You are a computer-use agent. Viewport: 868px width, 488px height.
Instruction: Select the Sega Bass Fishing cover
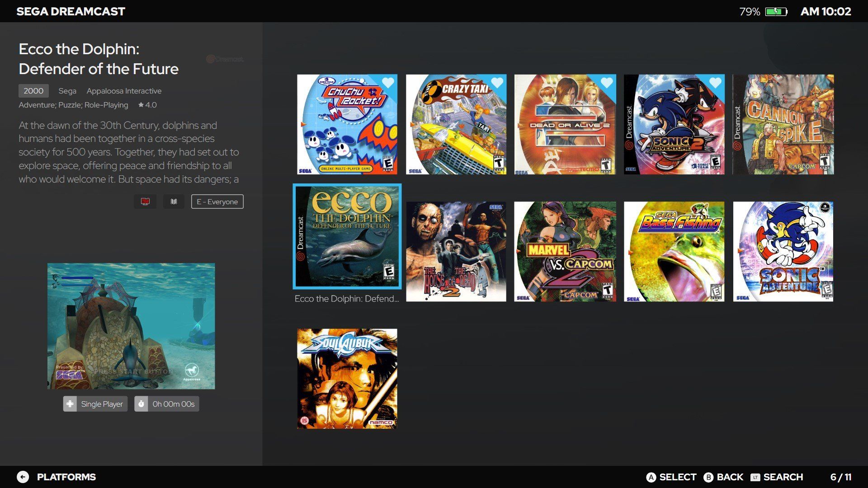[674, 252]
